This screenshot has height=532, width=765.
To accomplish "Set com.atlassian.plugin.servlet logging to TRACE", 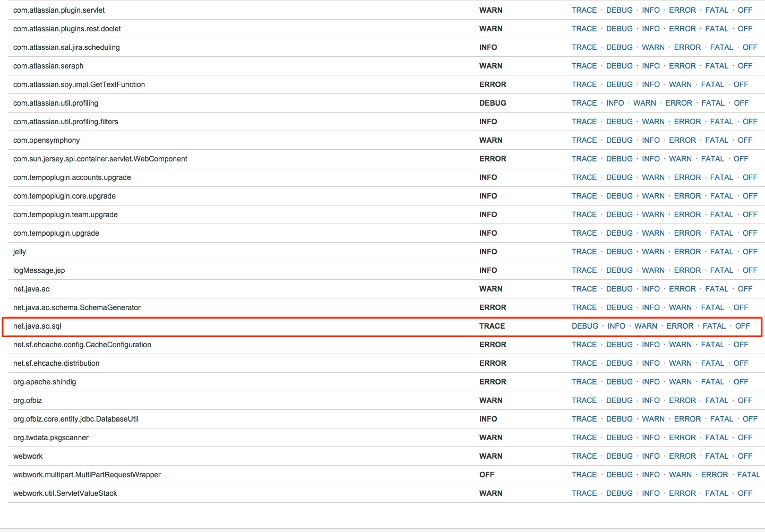I will pyautogui.click(x=584, y=10).
